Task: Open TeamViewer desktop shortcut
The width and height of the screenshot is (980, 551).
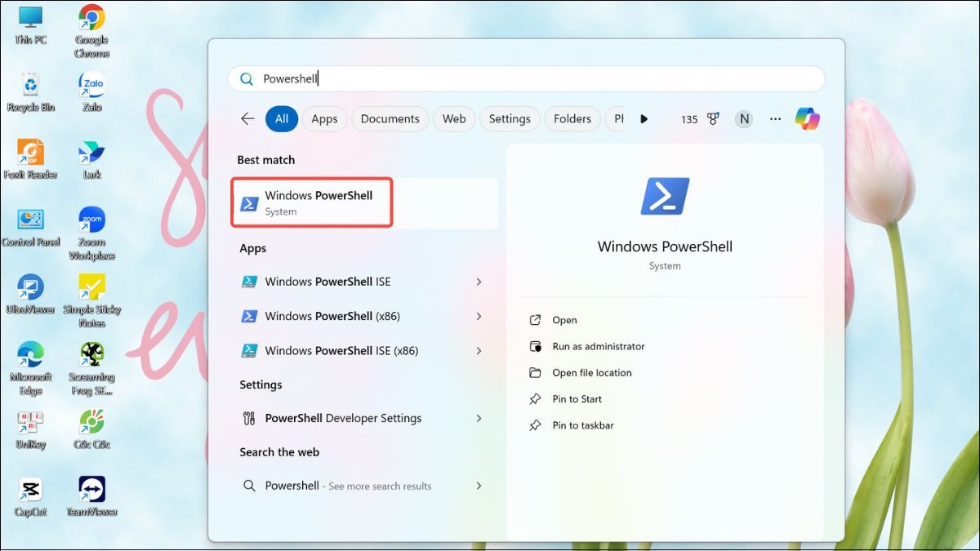Action: point(91,498)
